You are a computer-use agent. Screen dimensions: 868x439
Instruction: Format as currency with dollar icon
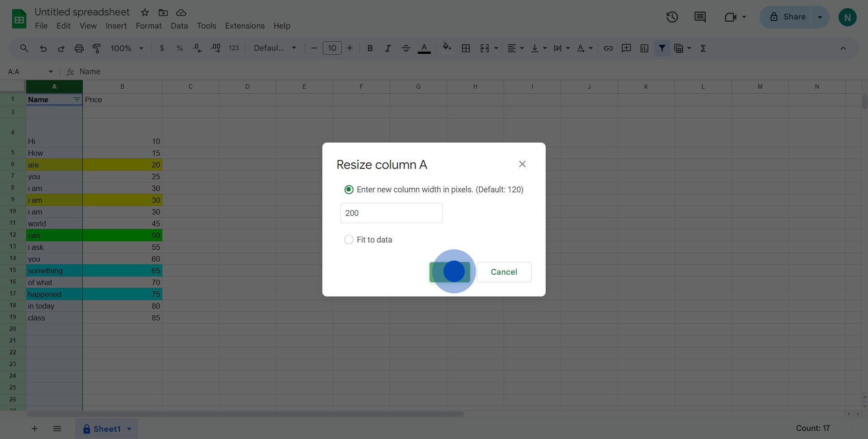(x=162, y=48)
